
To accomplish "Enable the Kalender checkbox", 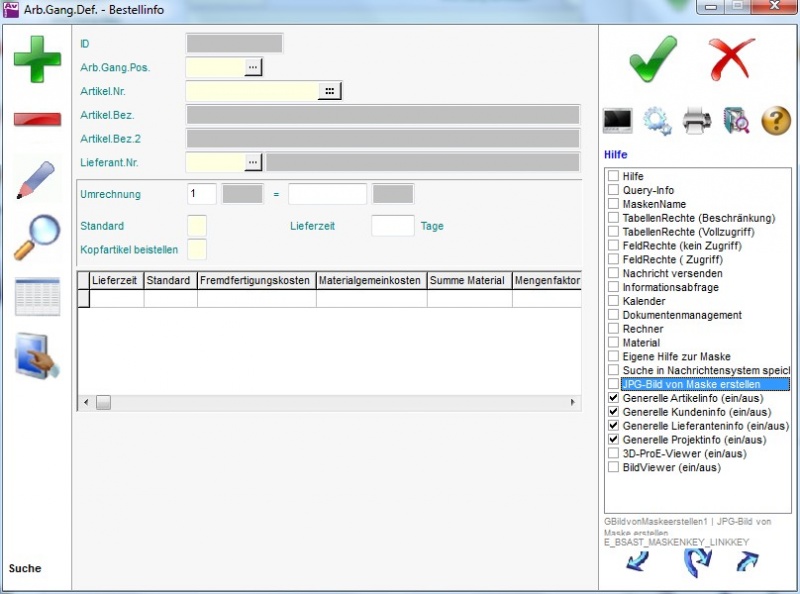I will pyautogui.click(x=614, y=301).
